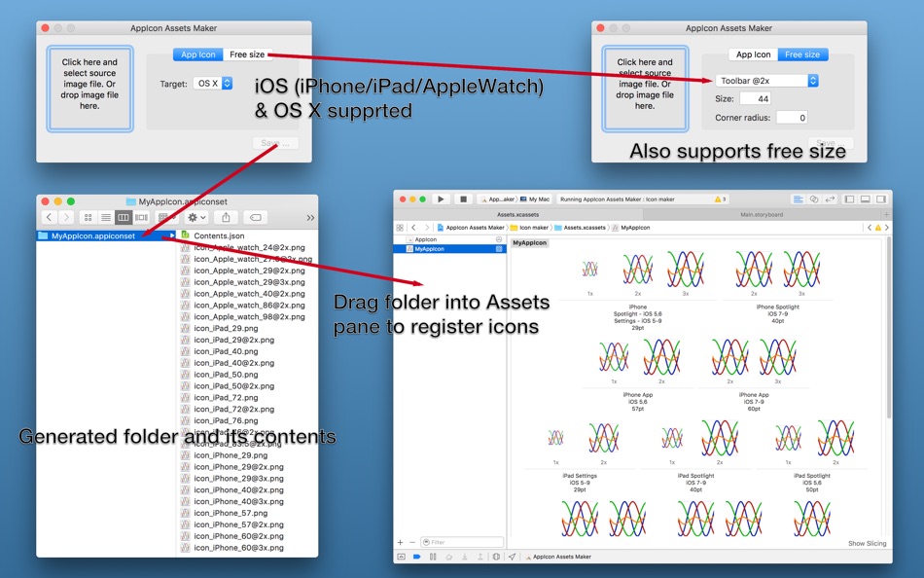Open Assets.xcassets segment in Xcode jump bar

581,228
